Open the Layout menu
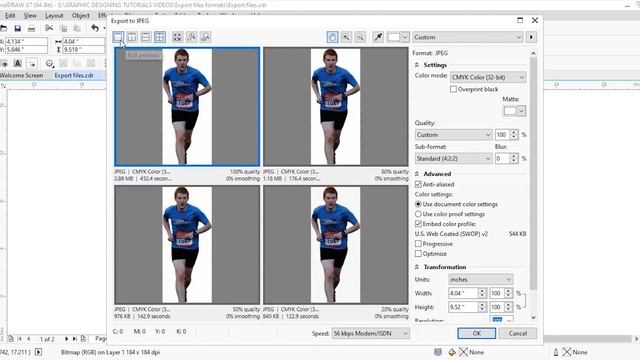 point(54,16)
